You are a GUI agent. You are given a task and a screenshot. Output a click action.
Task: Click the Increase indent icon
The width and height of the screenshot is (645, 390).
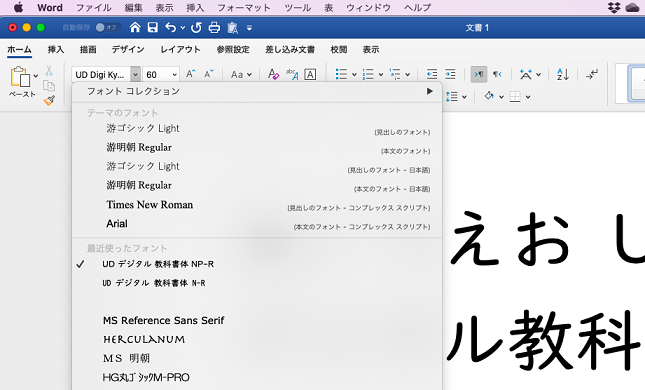pos(450,74)
